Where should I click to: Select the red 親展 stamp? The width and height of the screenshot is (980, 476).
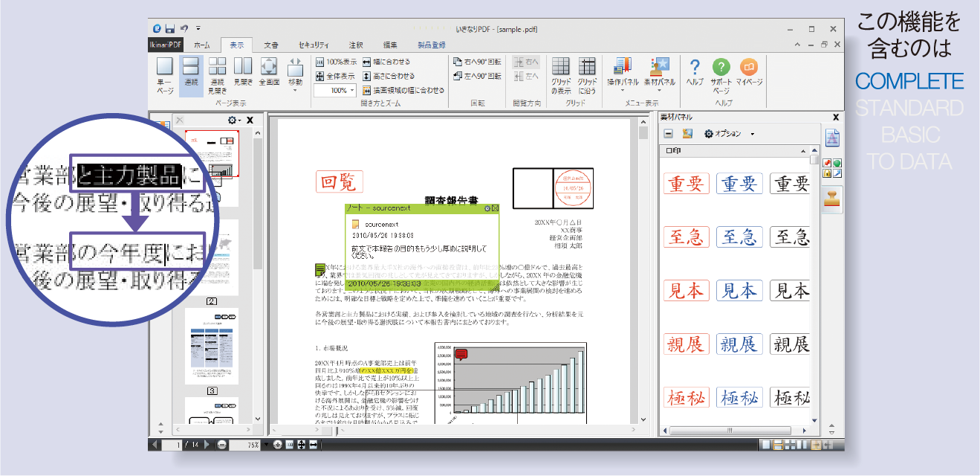(687, 344)
